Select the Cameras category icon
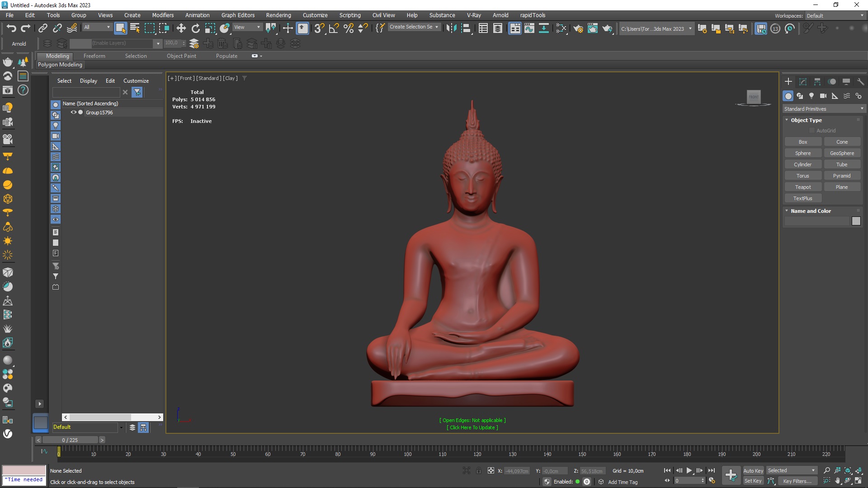The height and width of the screenshot is (488, 868). point(823,96)
